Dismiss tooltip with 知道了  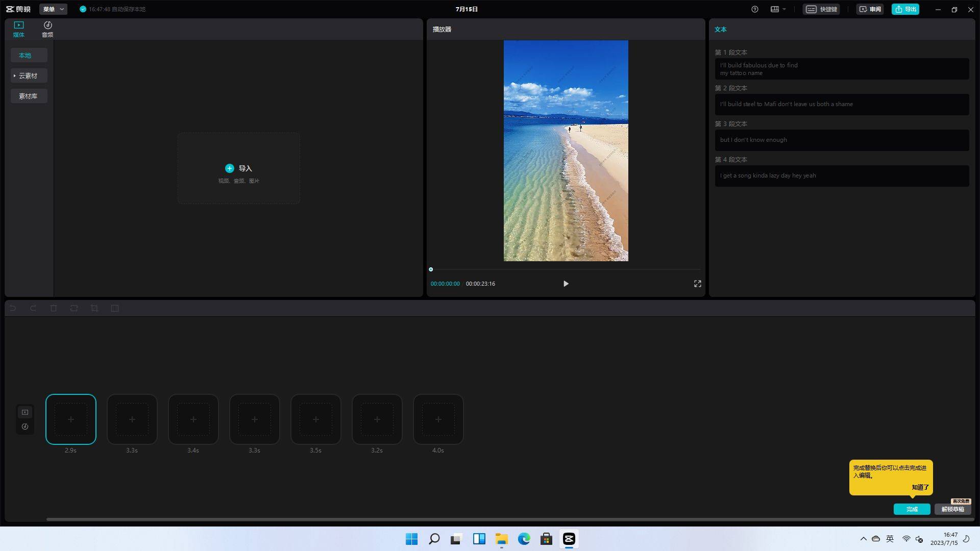(920, 487)
